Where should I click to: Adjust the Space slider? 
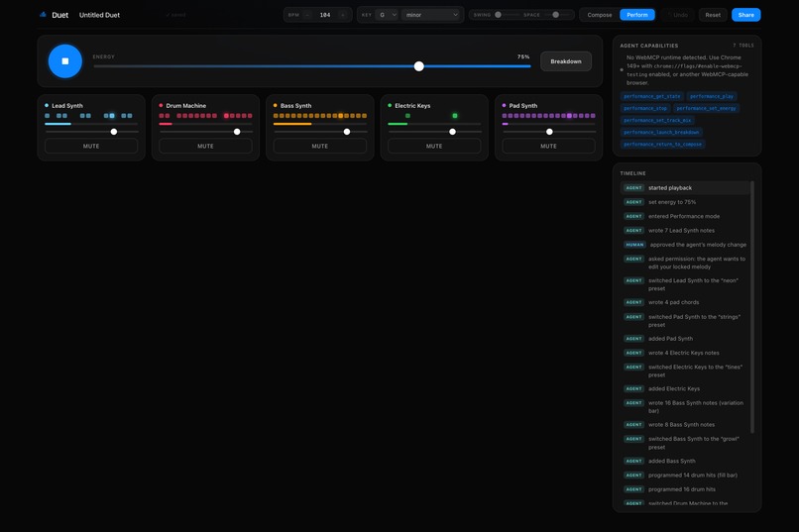click(556, 15)
